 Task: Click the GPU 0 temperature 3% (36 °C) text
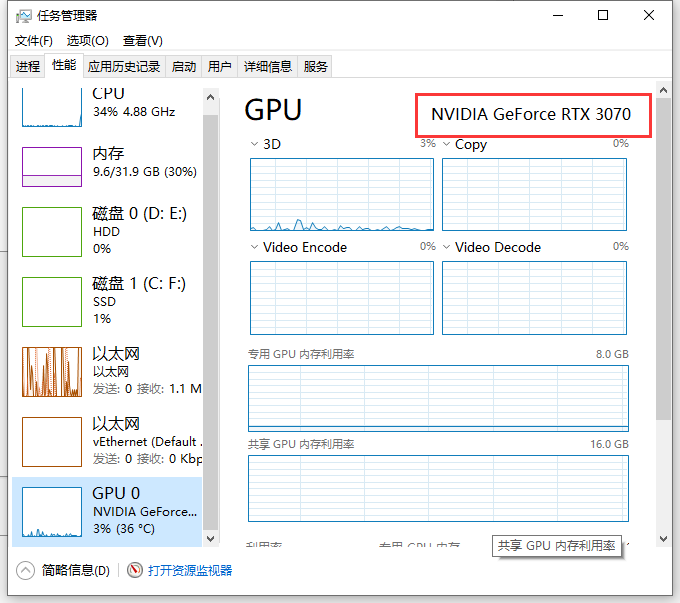tap(124, 529)
